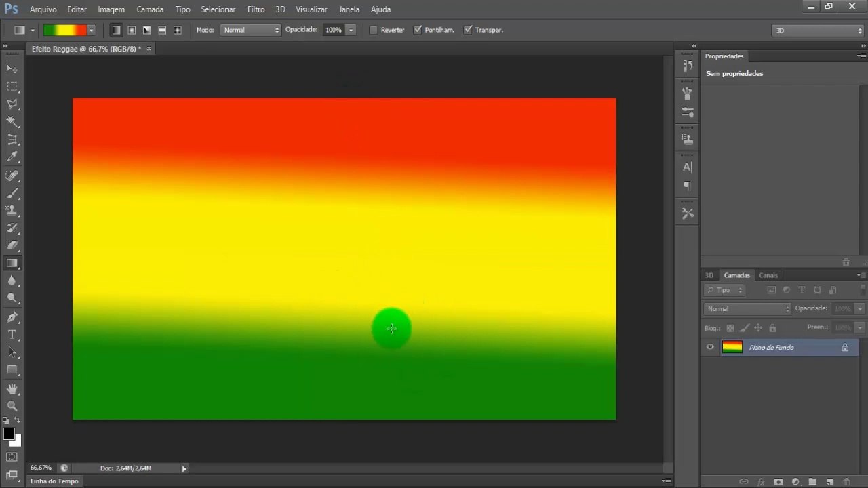Click the gradient preview swatch
This screenshot has height=488, width=868.
pyautogui.click(x=65, y=30)
